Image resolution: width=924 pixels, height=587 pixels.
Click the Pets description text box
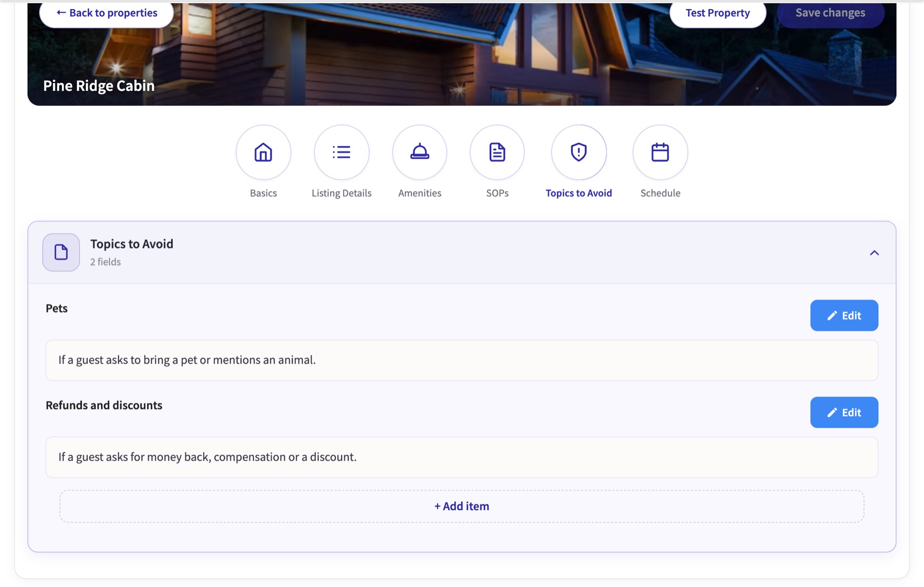[462, 360]
